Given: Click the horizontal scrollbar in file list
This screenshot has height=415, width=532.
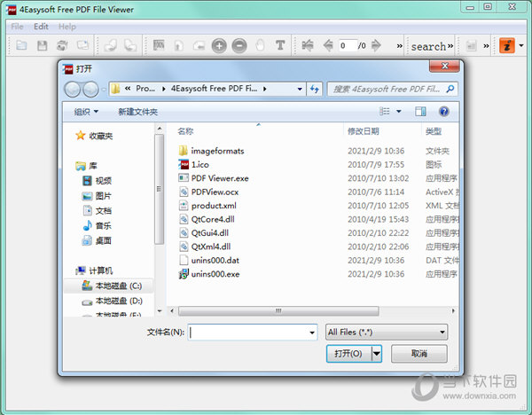Looking at the screenshot, I should click(x=278, y=311).
